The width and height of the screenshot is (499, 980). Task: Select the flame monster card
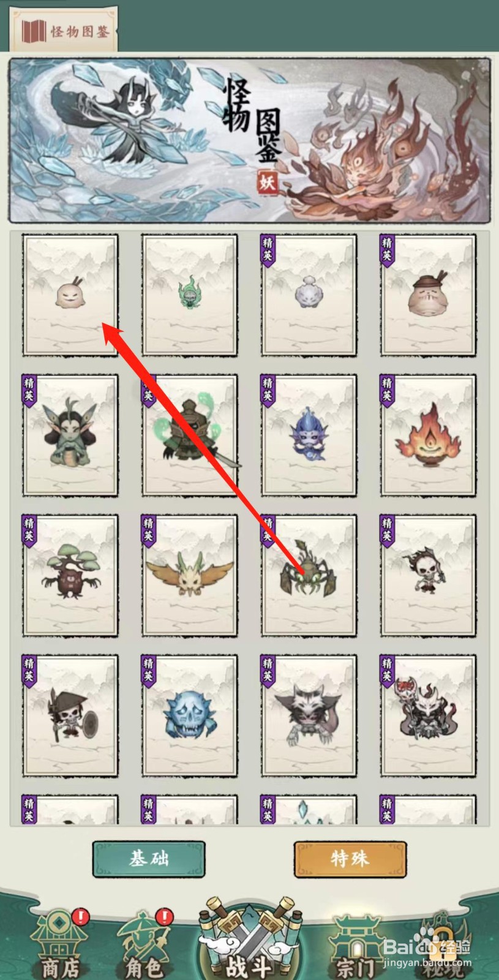click(x=428, y=435)
